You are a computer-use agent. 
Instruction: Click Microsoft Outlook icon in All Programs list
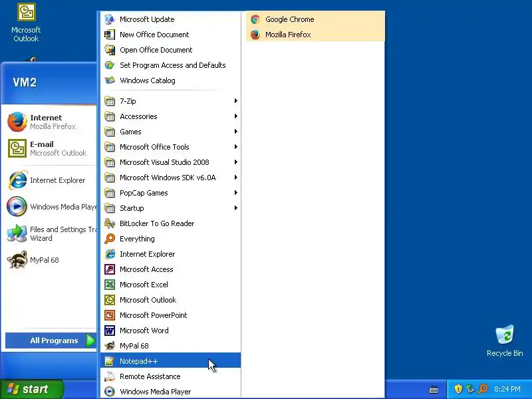110,300
